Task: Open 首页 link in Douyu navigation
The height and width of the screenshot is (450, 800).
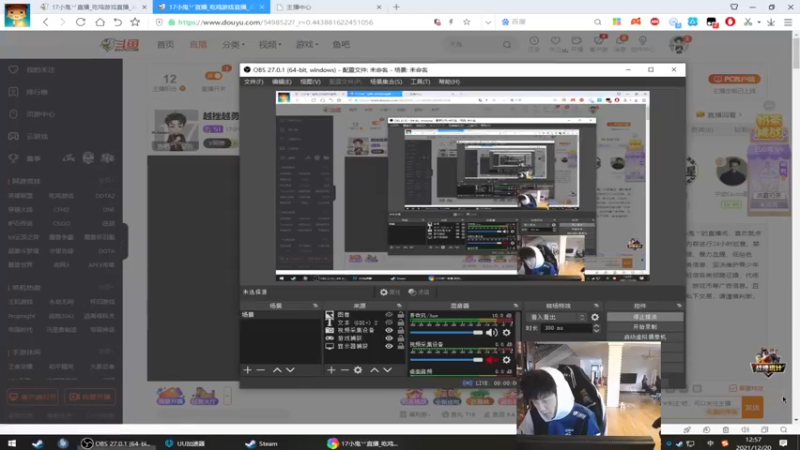Action: [165, 44]
